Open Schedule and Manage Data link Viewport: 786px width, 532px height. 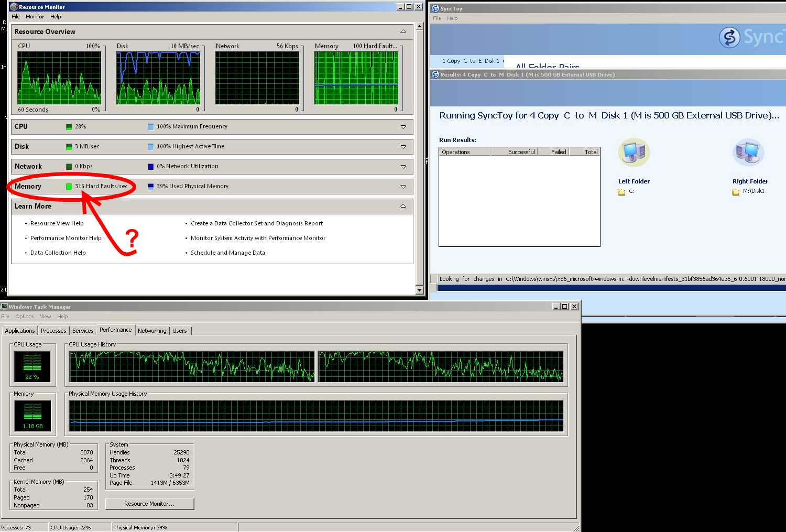(228, 253)
